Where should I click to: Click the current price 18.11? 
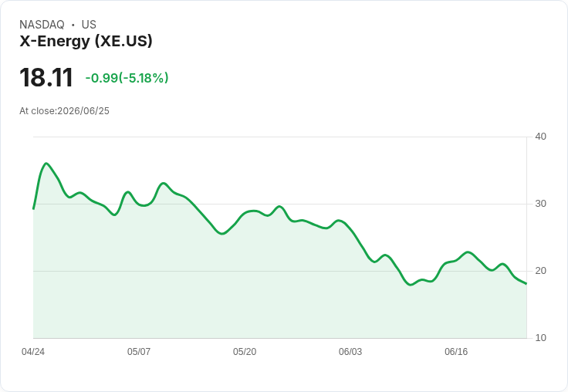(x=46, y=77)
